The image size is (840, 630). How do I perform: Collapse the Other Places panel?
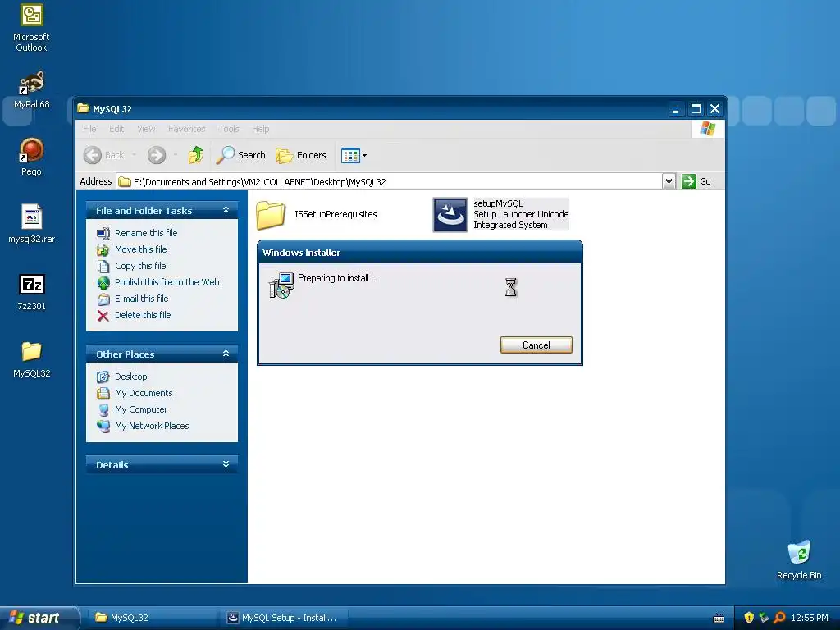226,354
